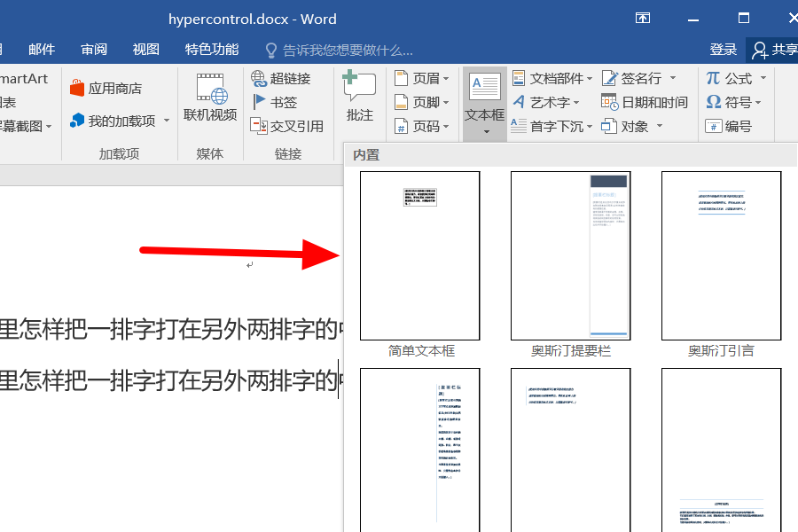Open the 邮件 tab
This screenshot has width=798, height=532.
pos(42,50)
